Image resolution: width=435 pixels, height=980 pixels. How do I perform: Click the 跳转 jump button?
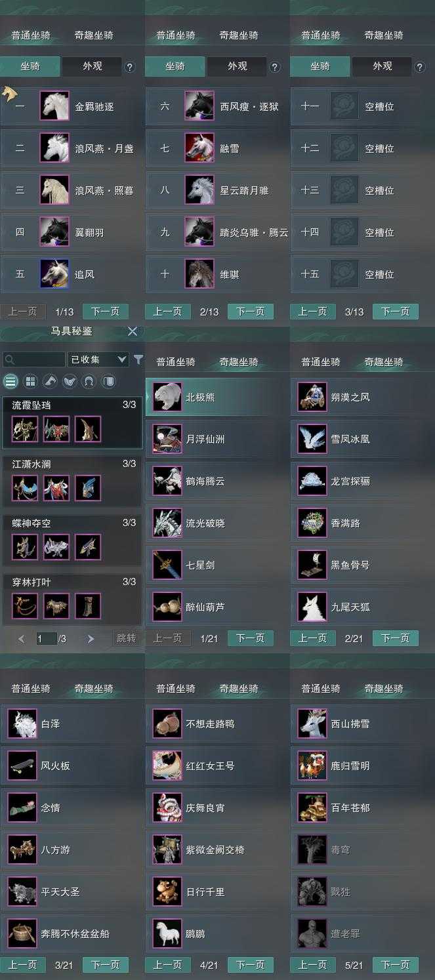pyautogui.click(x=126, y=638)
